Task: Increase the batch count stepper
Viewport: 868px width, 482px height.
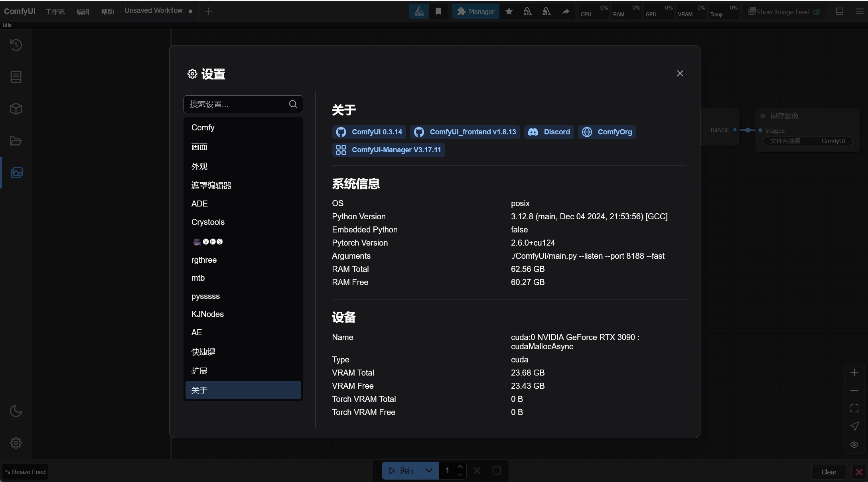Action: coord(460,467)
